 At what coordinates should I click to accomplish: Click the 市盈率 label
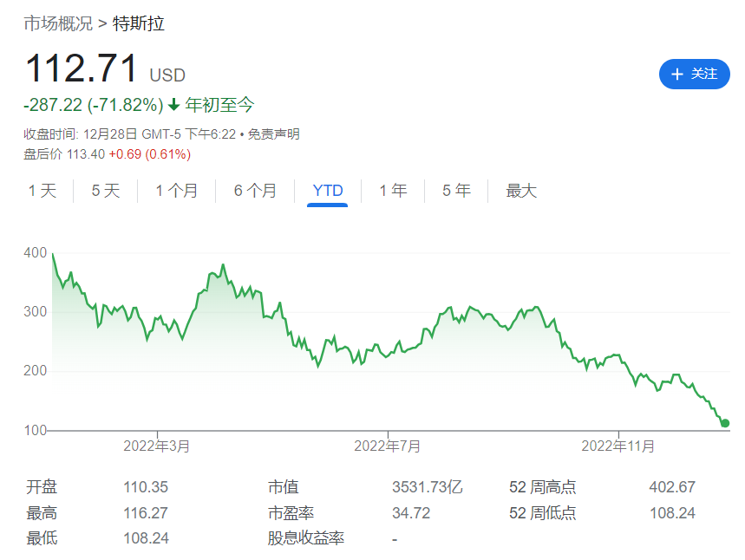(291, 513)
